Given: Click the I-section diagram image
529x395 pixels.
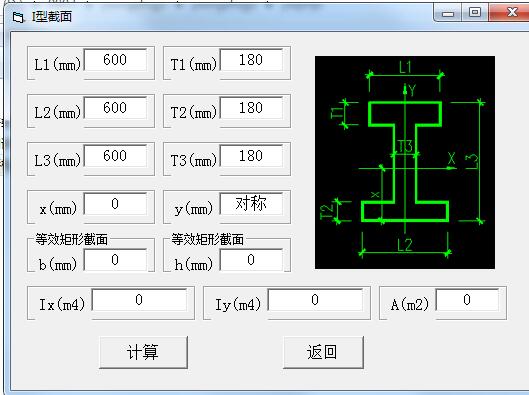Looking at the screenshot, I should (x=405, y=163).
